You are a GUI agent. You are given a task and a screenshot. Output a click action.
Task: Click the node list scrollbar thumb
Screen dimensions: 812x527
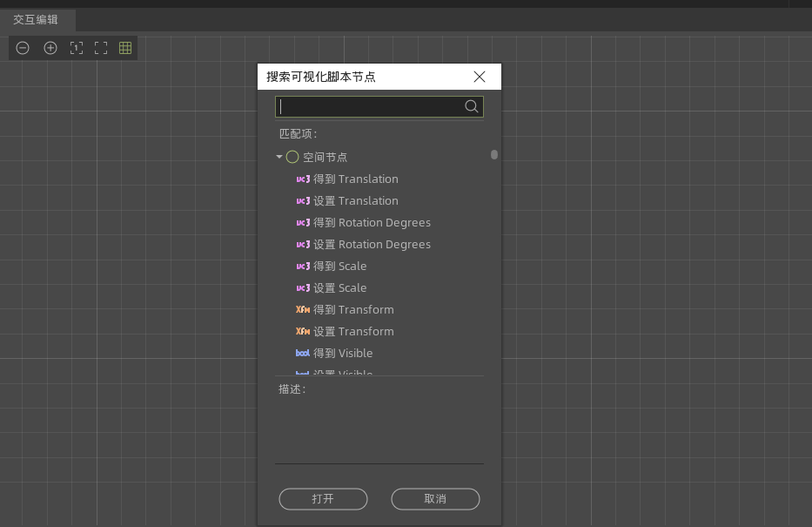494,154
